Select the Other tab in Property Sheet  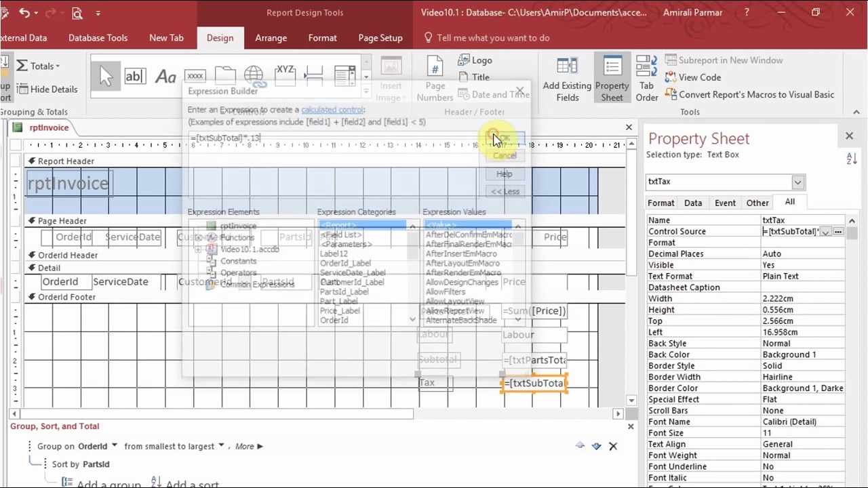[x=757, y=203]
